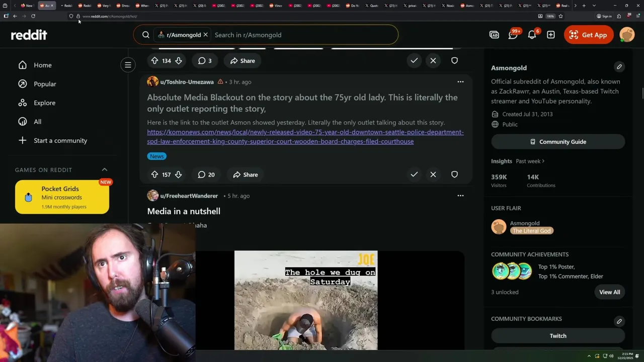Viewport: 644px width, 362px height.
Task: Click Start a community
Action: pos(60,140)
